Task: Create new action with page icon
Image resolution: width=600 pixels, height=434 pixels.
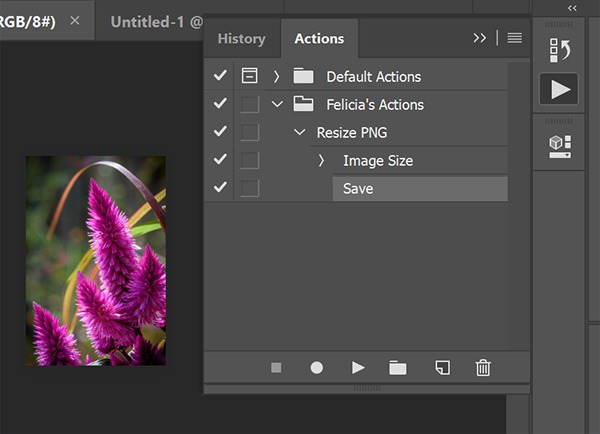Action: point(443,367)
